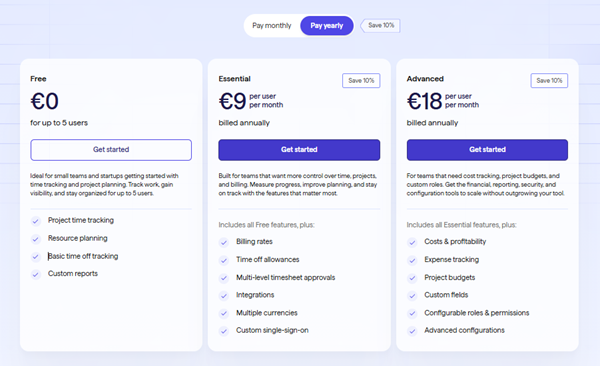The image size is (600, 366).
Task: Click the 'Custom fields' feature text
Action: [446, 295]
